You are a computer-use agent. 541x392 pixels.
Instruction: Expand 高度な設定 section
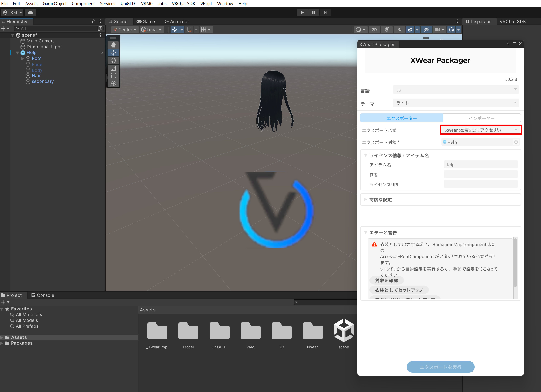366,199
